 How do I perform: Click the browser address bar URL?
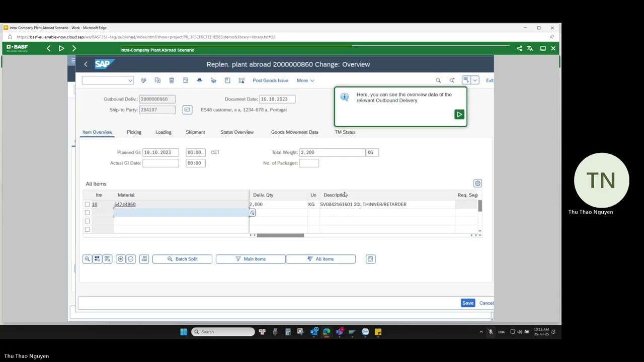tap(146, 37)
